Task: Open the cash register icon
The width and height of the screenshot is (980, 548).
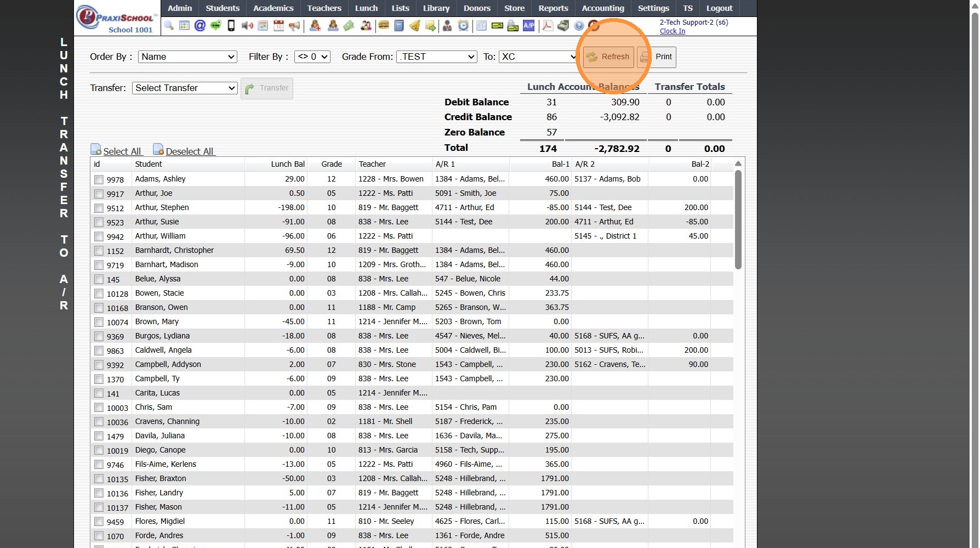Action: pyautogui.click(x=563, y=26)
